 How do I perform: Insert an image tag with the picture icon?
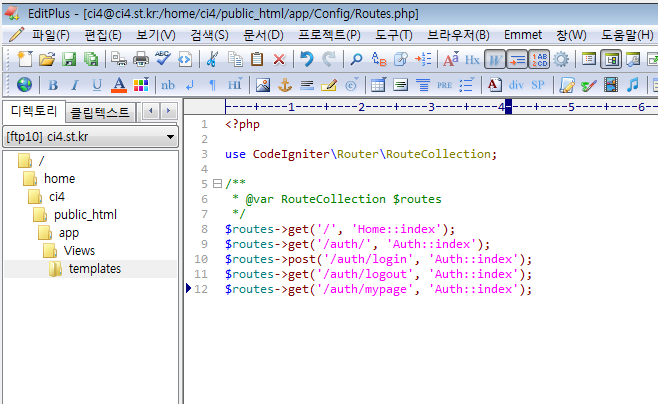(x=263, y=85)
